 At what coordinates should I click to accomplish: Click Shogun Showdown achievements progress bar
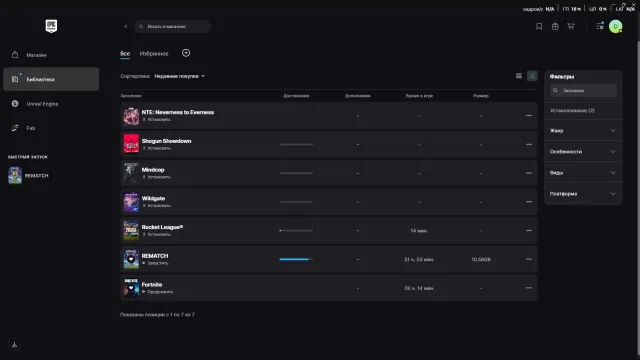click(x=296, y=144)
